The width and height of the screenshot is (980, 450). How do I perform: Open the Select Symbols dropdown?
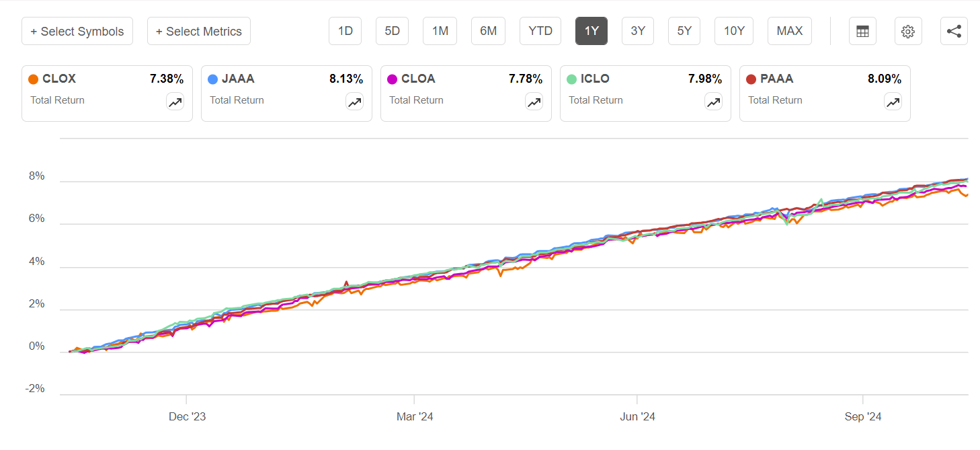point(77,31)
